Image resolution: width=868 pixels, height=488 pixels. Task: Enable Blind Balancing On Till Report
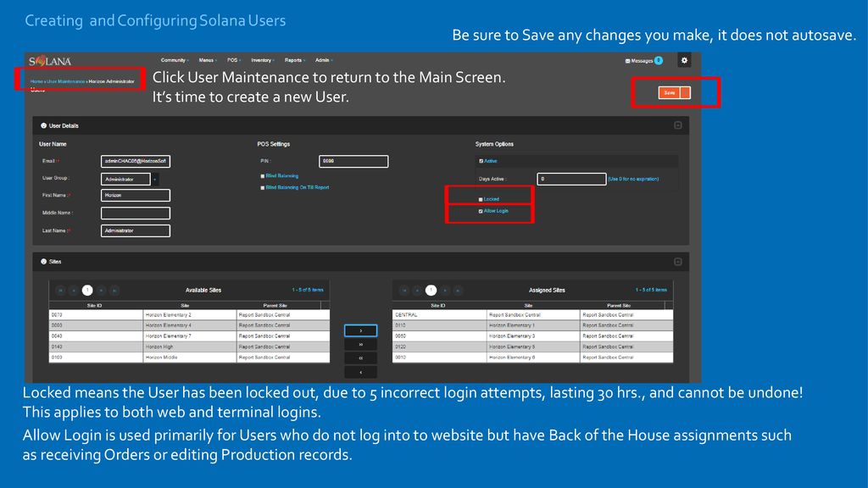click(x=263, y=188)
